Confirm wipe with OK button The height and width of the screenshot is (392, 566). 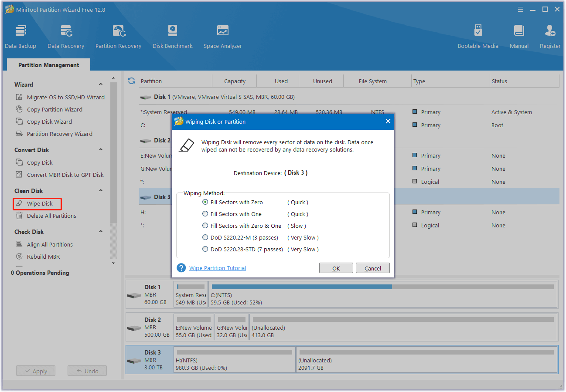336,268
